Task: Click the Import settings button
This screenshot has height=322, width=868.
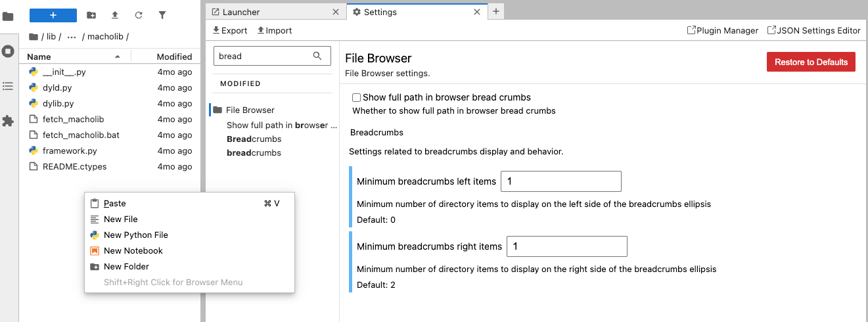Action: (x=275, y=31)
